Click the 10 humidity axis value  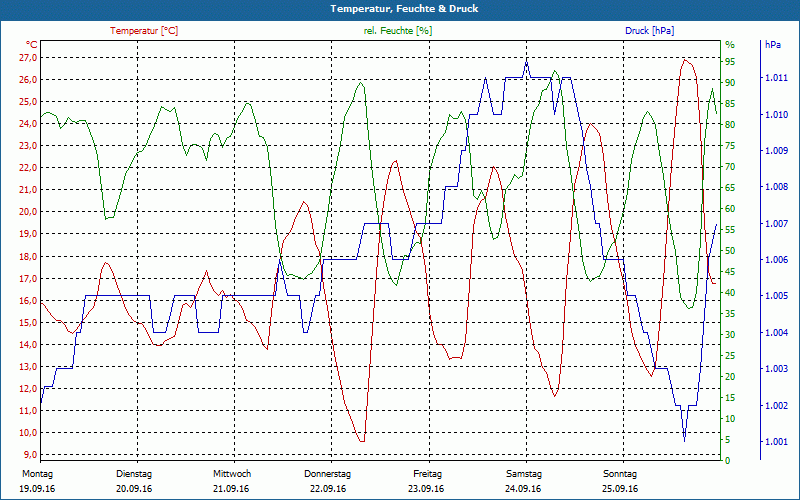click(x=730, y=418)
